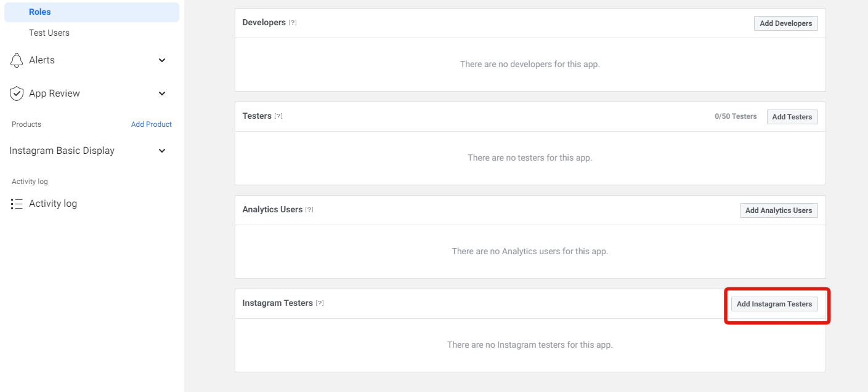Screen dimensions: 868x392
Task: Click the Activity log list icon
Action: pyautogui.click(x=17, y=203)
